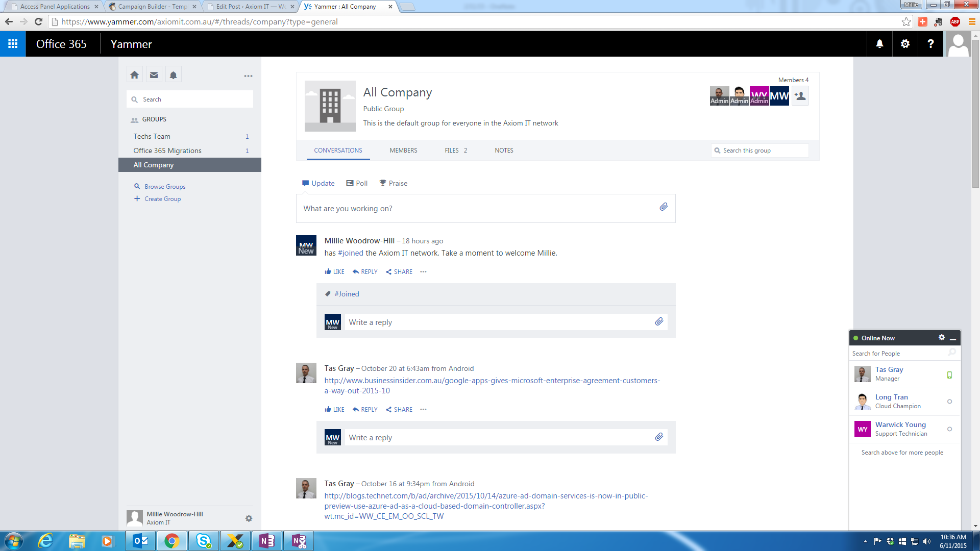Reload the Yammer page
The height and width of the screenshot is (551, 980).
pos(38,22)
